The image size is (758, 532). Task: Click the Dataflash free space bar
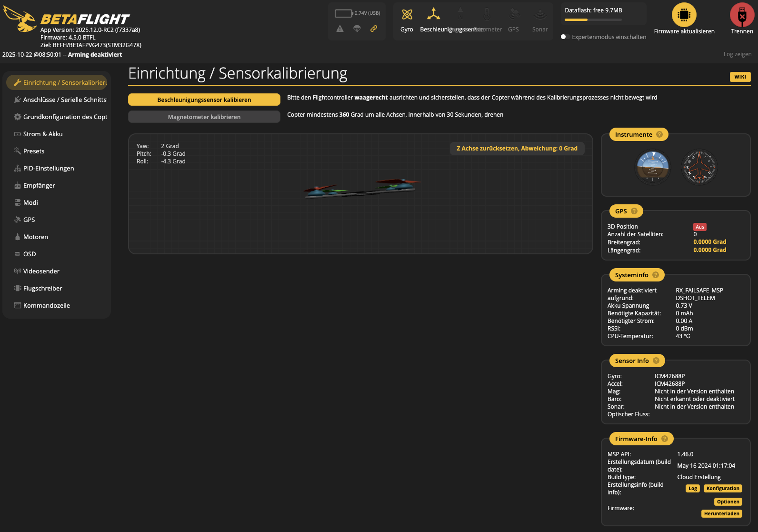pyautogui.click(x=593, y=20)
